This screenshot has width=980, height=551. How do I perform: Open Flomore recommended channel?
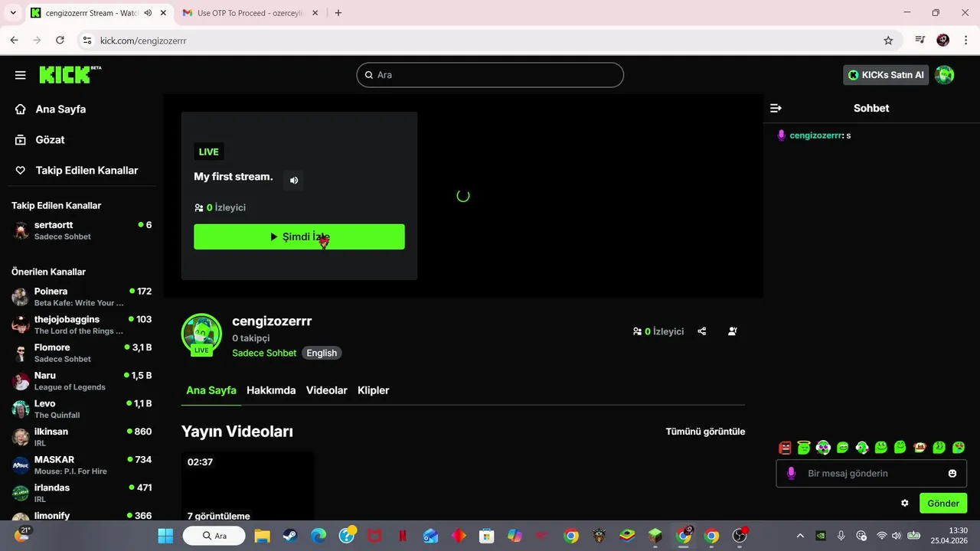coord(81,353)
